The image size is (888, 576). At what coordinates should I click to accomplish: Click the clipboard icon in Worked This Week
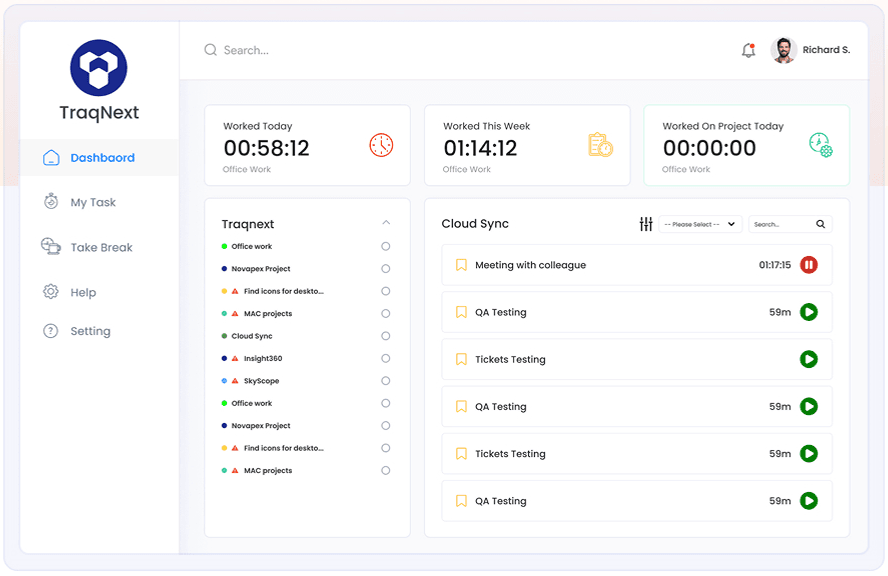600,145
